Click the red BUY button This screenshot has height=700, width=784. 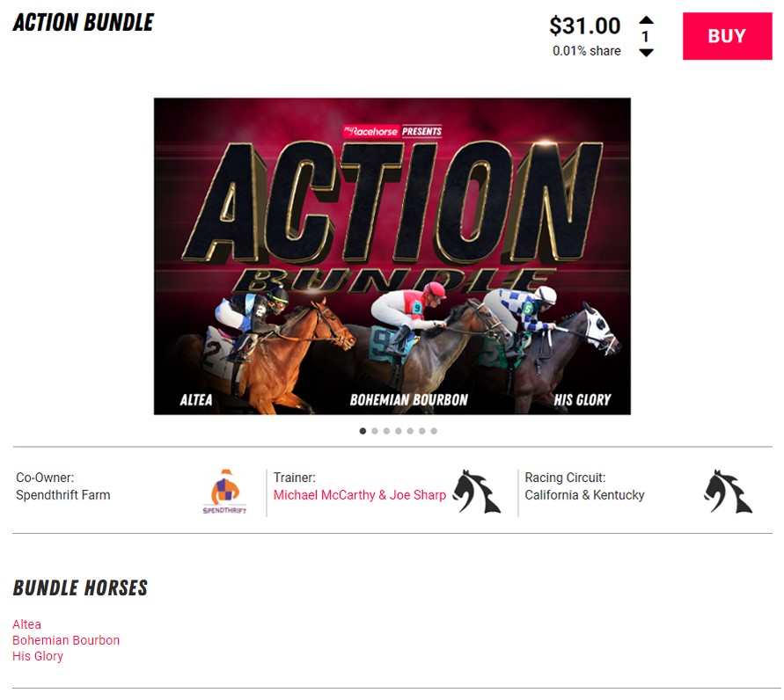(x=727, y=36)
